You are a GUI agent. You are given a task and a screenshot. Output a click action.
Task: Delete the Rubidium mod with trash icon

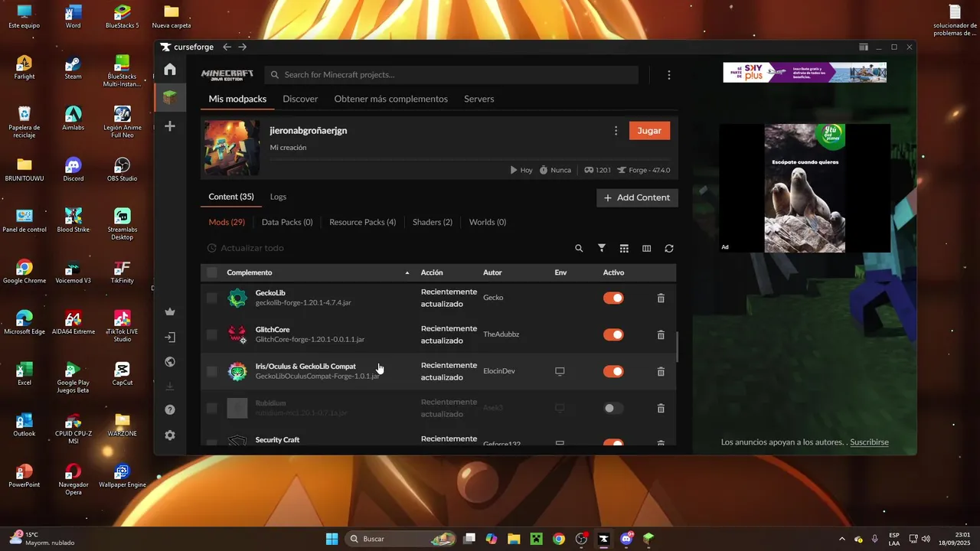point(661,409)
